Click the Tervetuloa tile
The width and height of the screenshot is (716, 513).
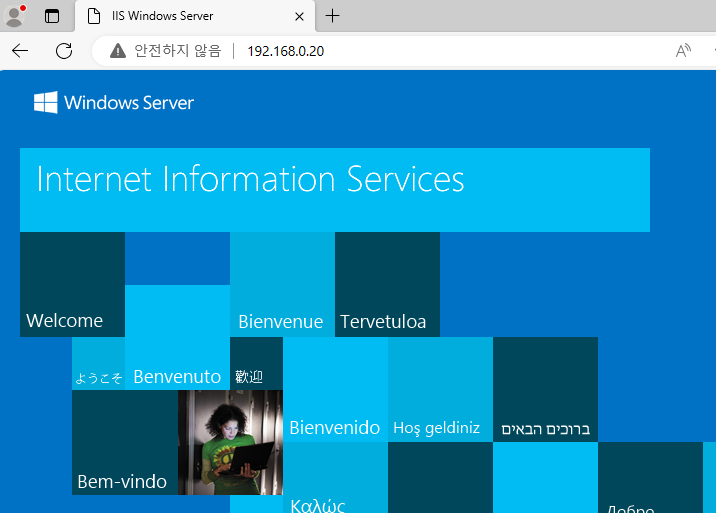click(x=387, y=284)
